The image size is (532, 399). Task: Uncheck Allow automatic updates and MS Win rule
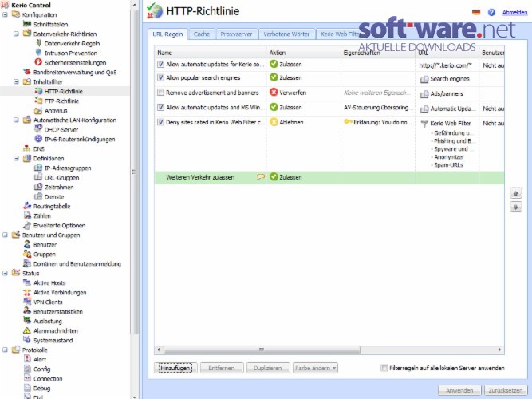(161, 107)
